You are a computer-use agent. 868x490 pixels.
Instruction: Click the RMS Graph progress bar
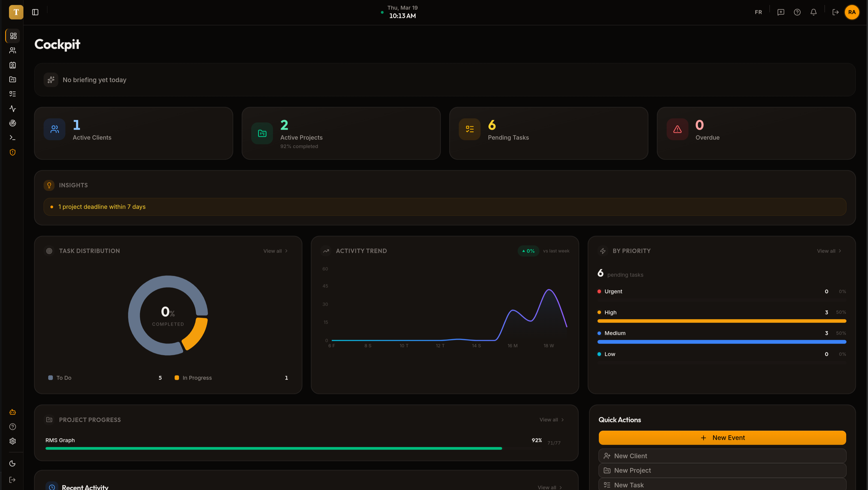click(x=274, y=448)
